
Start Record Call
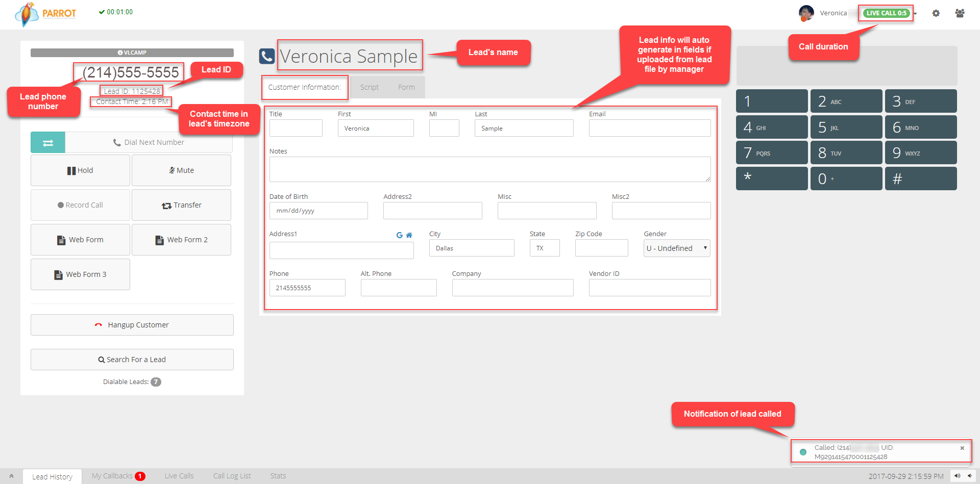(80, 205)
